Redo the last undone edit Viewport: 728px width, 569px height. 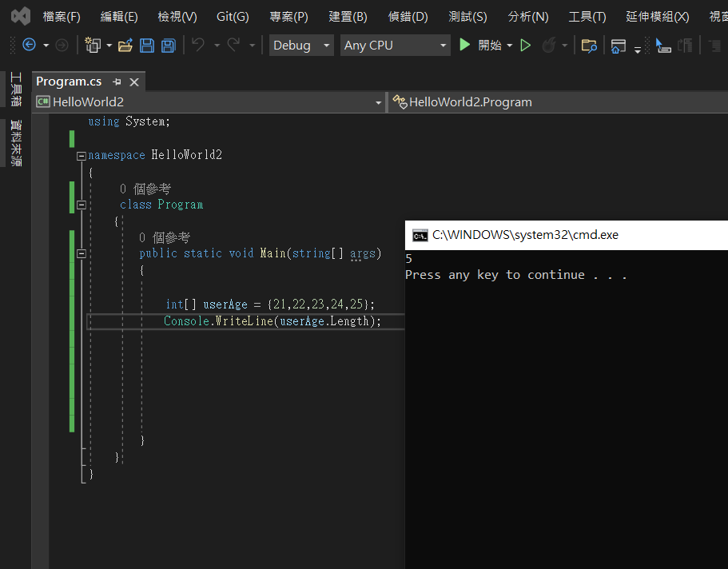coord(233,45)
